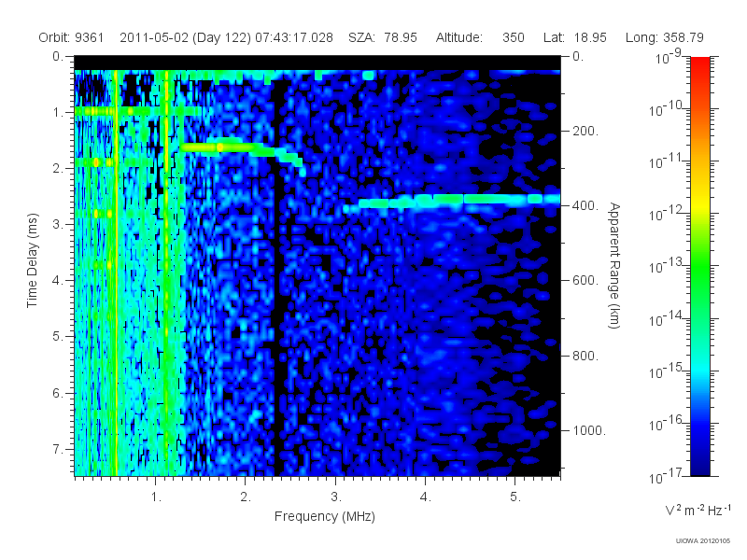
Task: Click the 1. tick on frequency axis
Action: [x=156, y=497]
